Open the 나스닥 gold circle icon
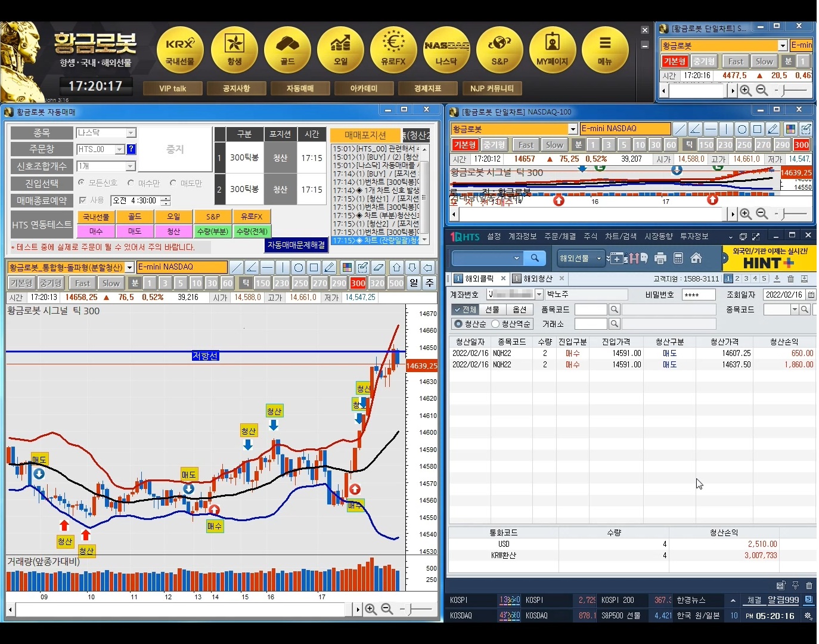The width and height of the screenshot is (819, 644). (446, 50)
